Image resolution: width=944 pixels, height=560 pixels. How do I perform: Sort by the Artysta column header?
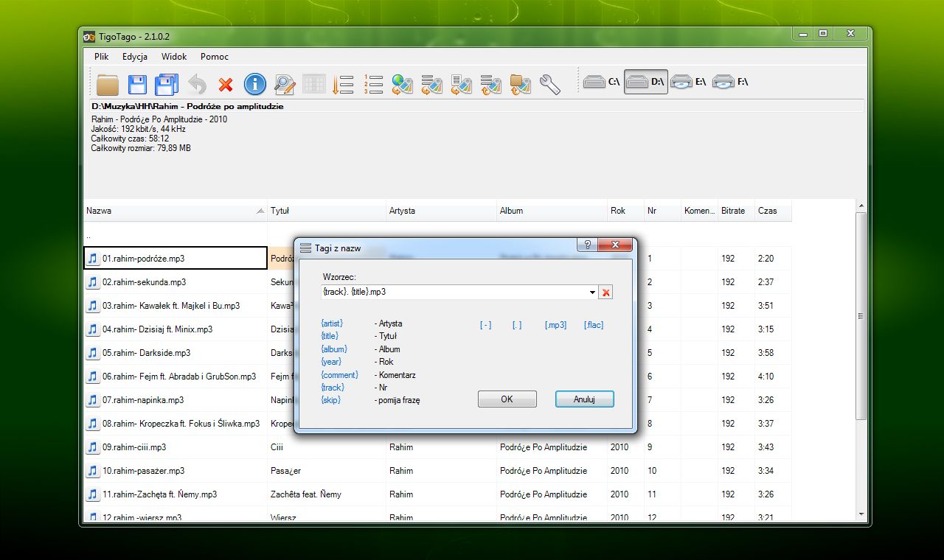[441, 211]
